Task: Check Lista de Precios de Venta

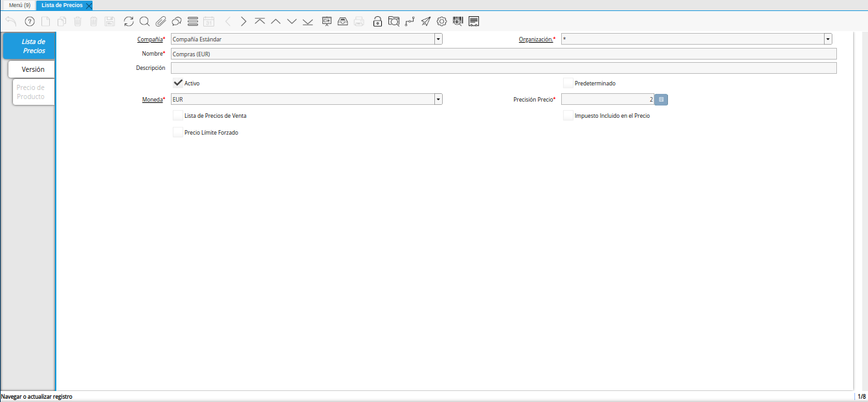Action: click(178, 116)
